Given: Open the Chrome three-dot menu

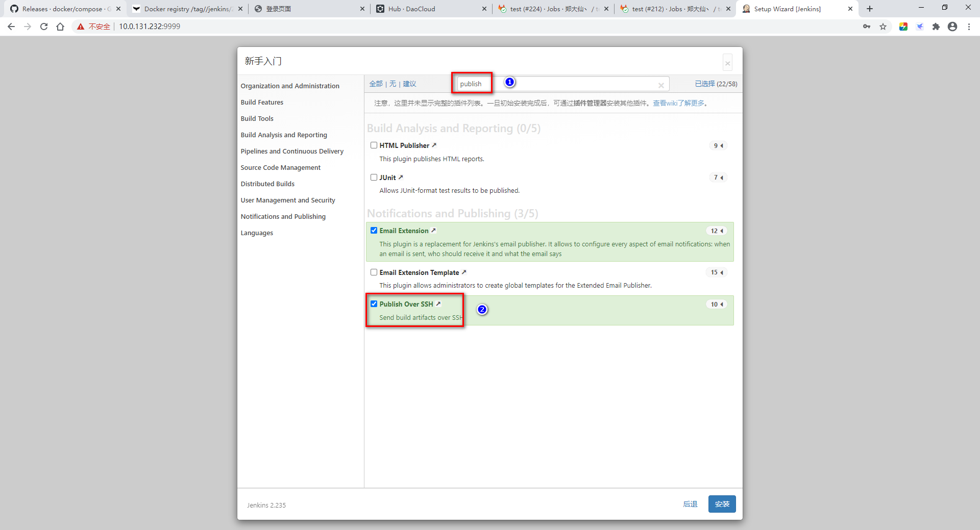Looking at the screenshot, I should click(x=969, y=27).
